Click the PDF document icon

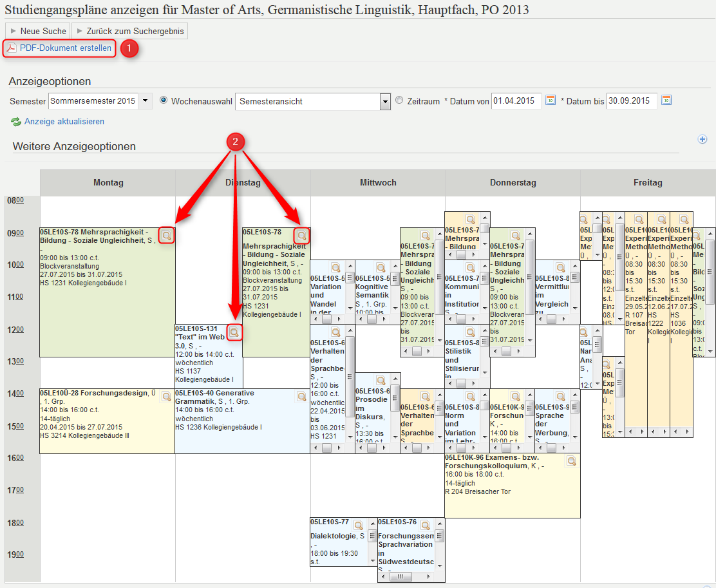coord(12,48)
